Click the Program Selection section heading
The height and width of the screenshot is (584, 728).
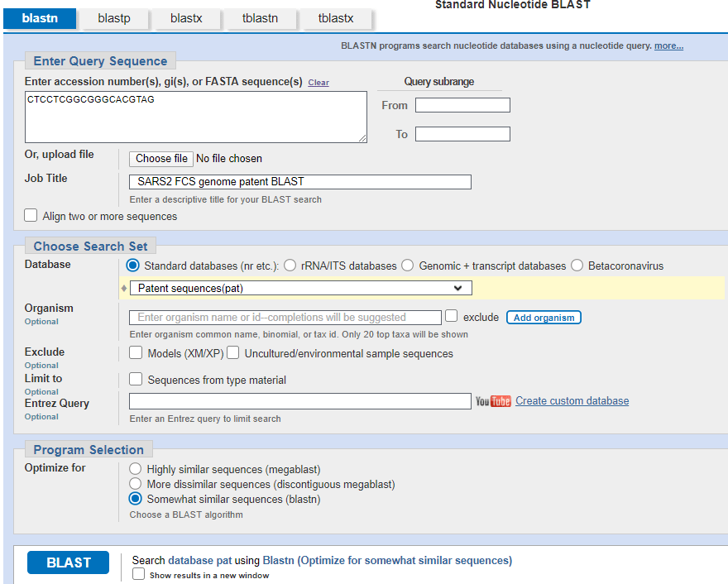click(89, 449)
